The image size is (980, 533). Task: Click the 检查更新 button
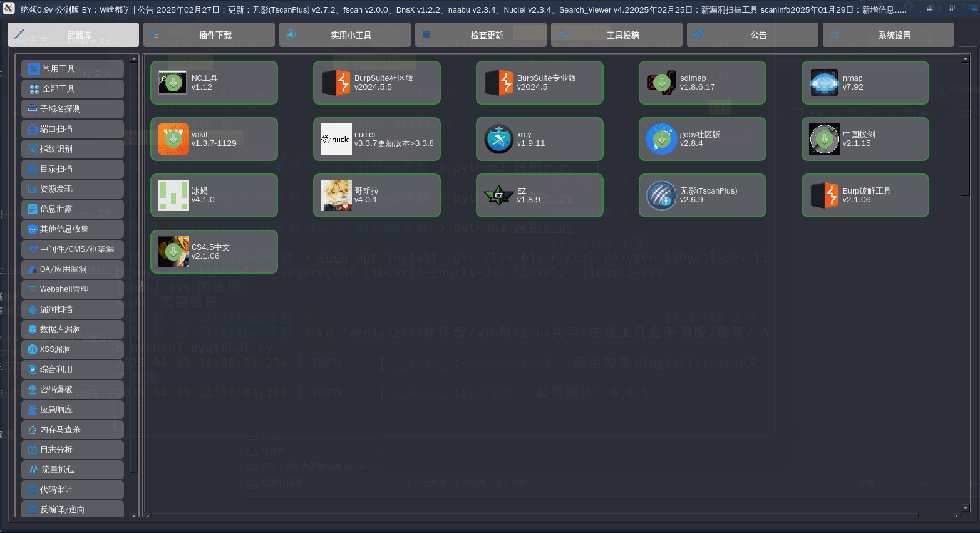tap(480, 35)
